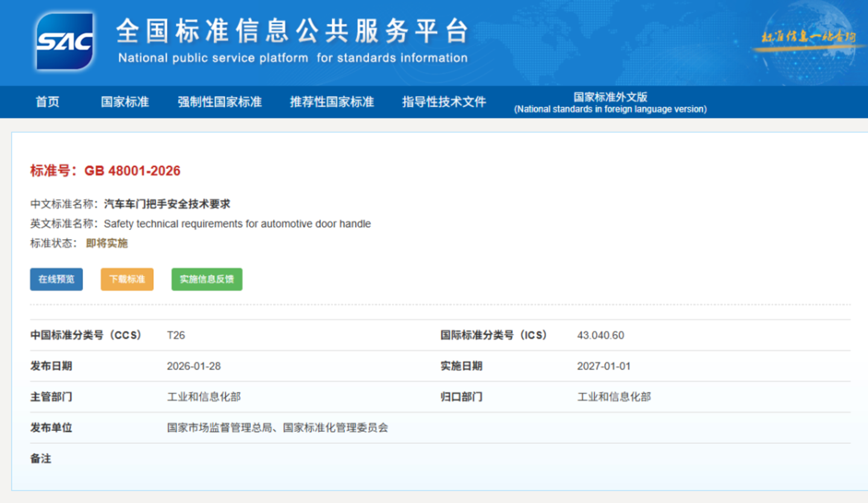Click English name Safety technical requirements text
Screen dimensions: 868x503
(x=237, y=224)
